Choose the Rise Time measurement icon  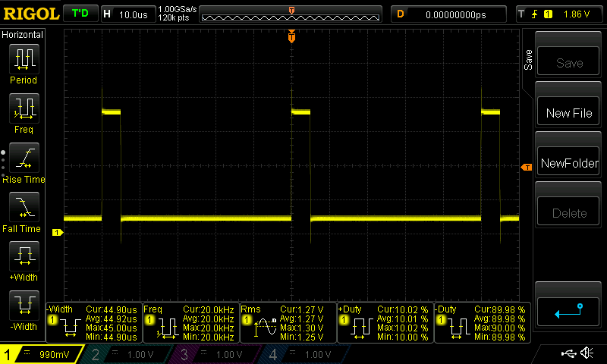click(x=24, y=158)
